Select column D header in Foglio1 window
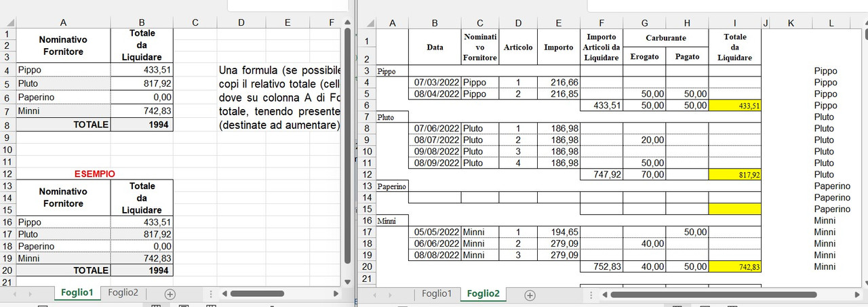This screenshot has height=307, width=868. click(x=241, y=22)
